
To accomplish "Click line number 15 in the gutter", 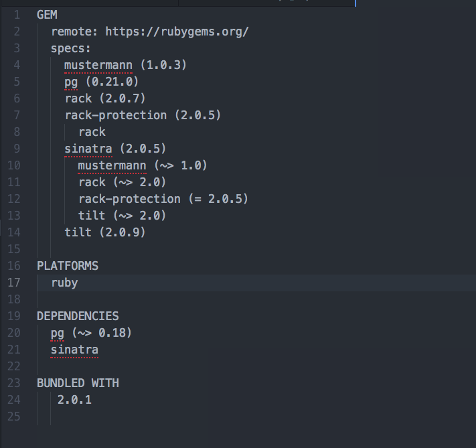I will pos(13,249).
